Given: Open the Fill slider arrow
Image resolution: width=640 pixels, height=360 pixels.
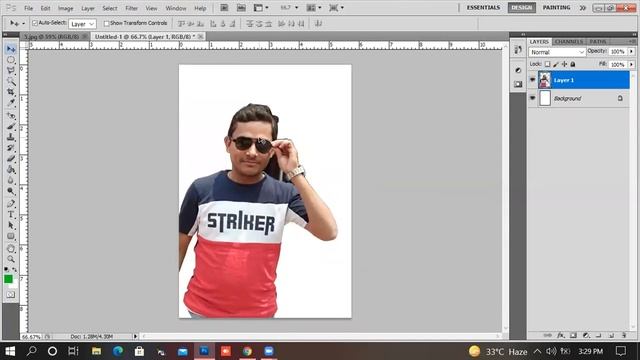Looking at the screenshot, I should 631,64.
